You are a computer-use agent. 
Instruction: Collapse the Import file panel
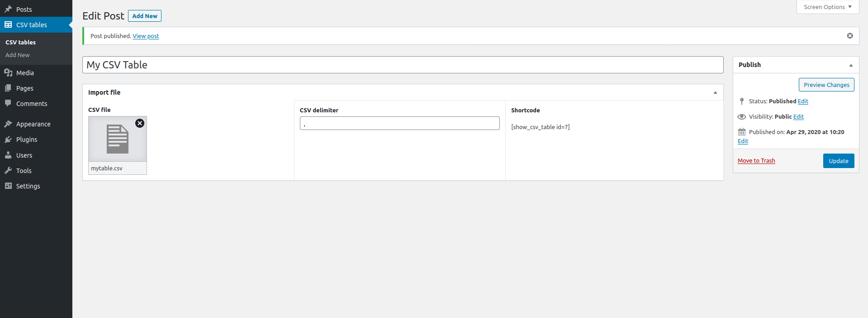715,92
